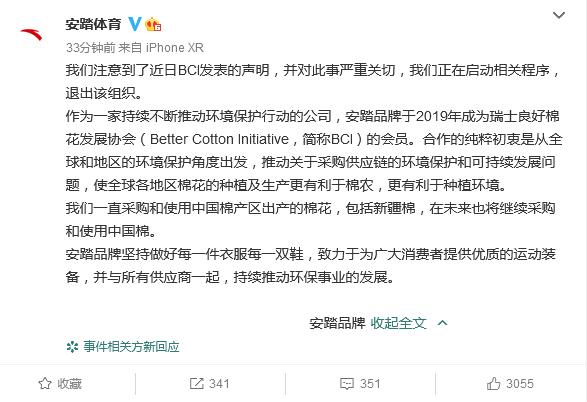This screenshot has width=587, height=402.
Task: Click the star favorite icon
Action: [x=45, y=384]
